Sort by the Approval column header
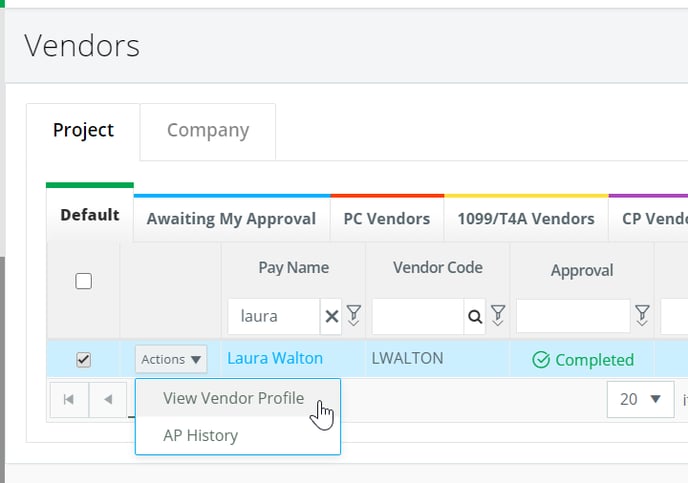This screenshot has width=688, height=483. pos(582,270)
